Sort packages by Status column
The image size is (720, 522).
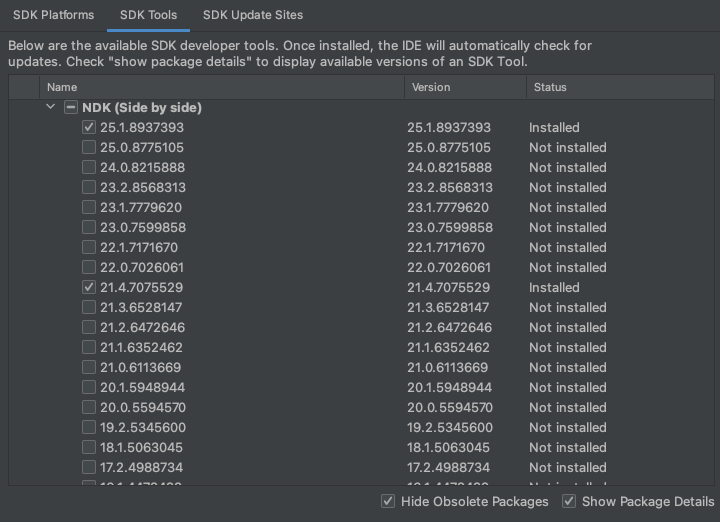pos(550,87)
